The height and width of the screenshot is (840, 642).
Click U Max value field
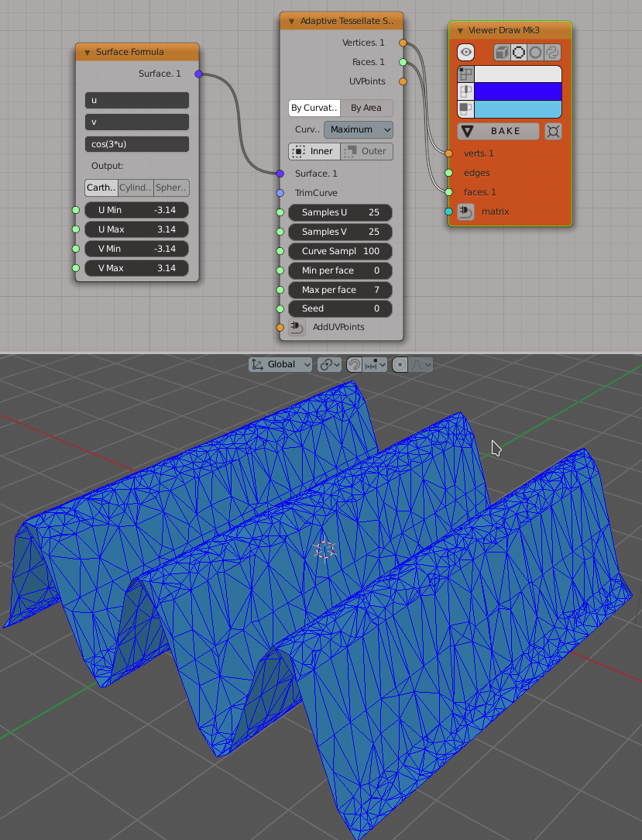coord(137,229)
